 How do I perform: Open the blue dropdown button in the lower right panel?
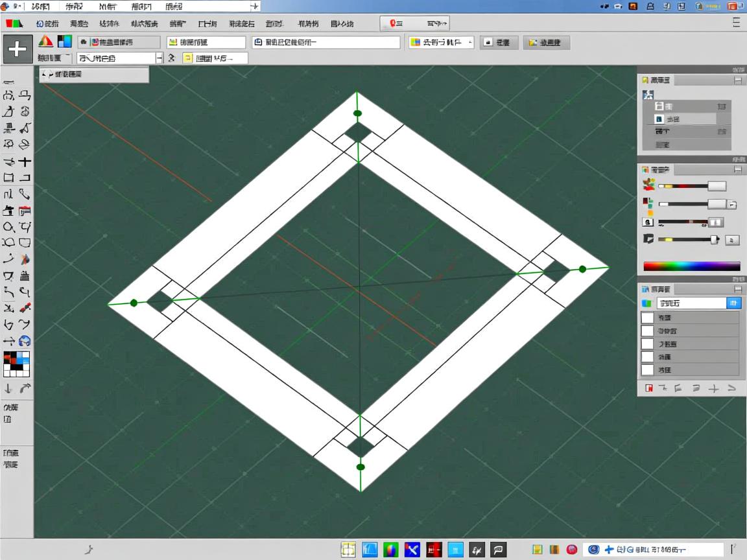[733, 303]
